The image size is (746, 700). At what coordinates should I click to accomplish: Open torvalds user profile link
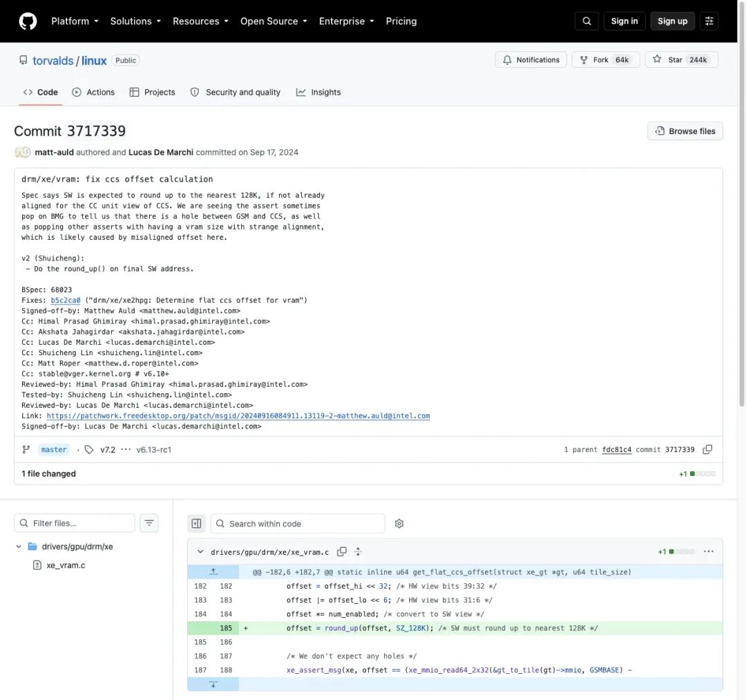coord(52,60)
